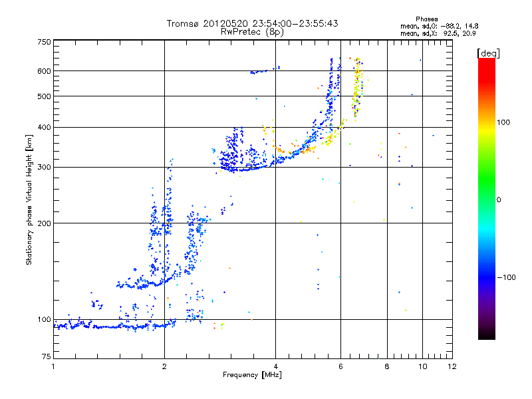
Task: Select the 'mean, sd,O: -88.2, 14.8' line
Action: coord(440,26)
